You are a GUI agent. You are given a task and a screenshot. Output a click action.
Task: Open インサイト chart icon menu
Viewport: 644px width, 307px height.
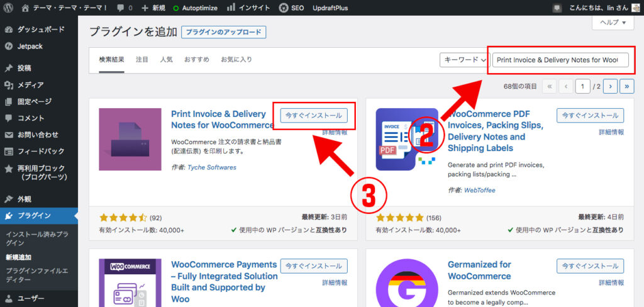(231, 7)
